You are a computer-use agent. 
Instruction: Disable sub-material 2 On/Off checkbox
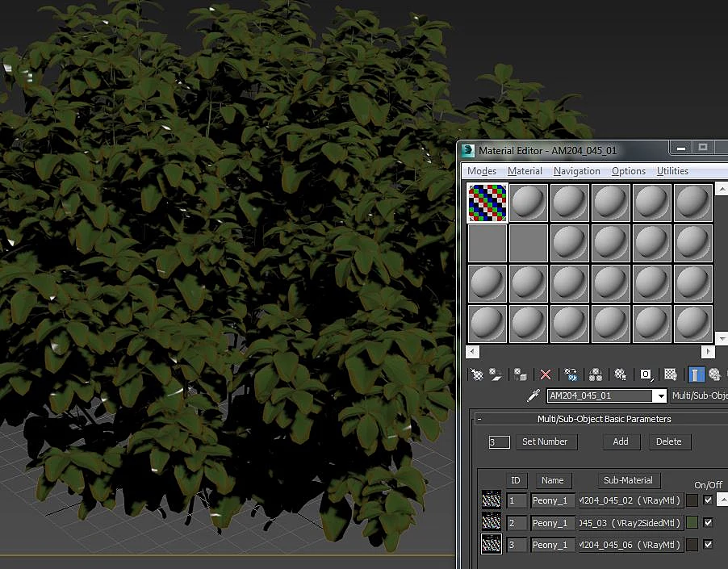(708, 522)
